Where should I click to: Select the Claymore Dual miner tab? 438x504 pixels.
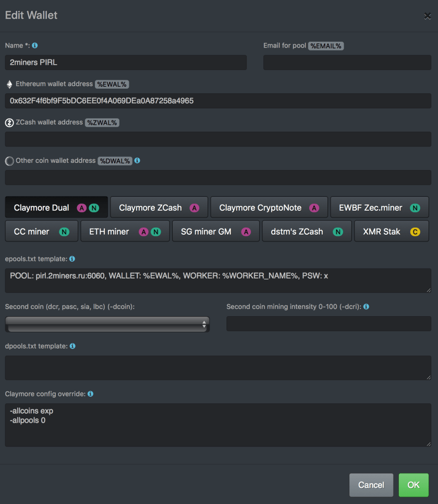click(56, 207)
